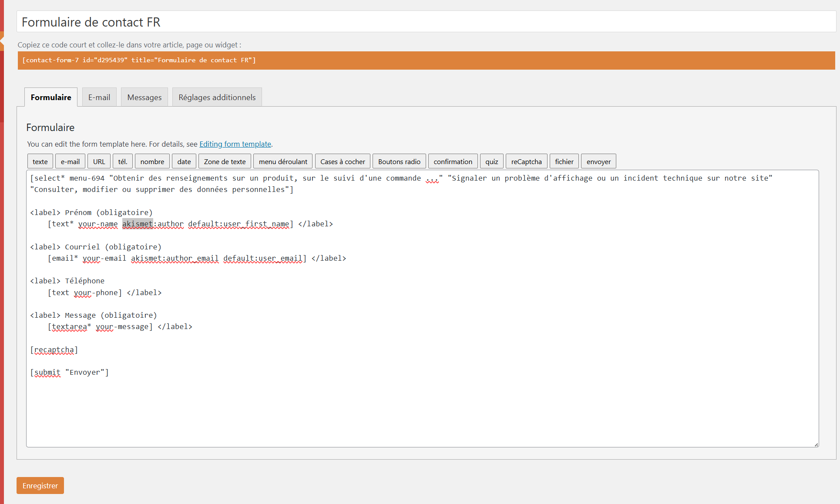Add 'Cases à cocher' checkboxes tag
The image size is (840, 504).
[343, 161]
